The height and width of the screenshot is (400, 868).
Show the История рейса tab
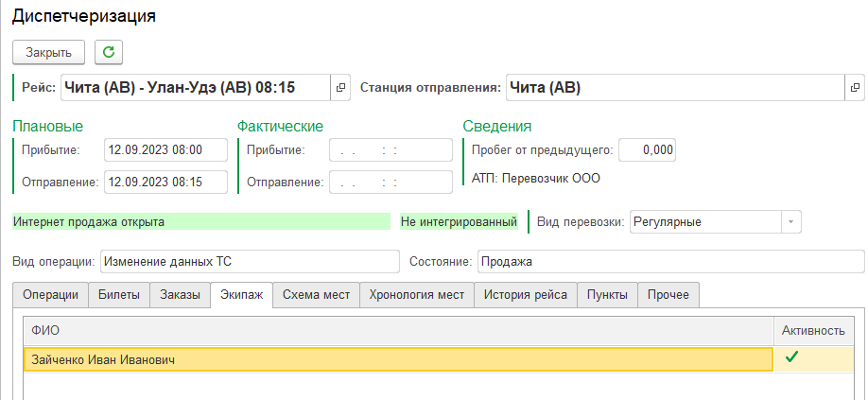tap(525, 295)
